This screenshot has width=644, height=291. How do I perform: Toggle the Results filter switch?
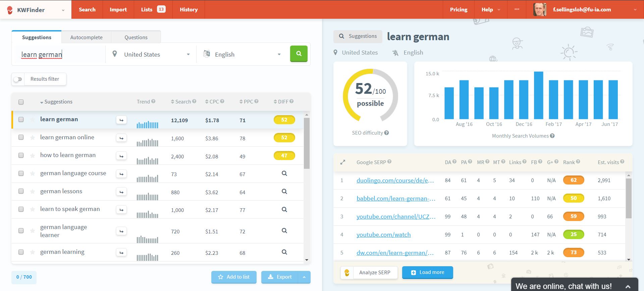pyautogui.click(x=18, y=79)
